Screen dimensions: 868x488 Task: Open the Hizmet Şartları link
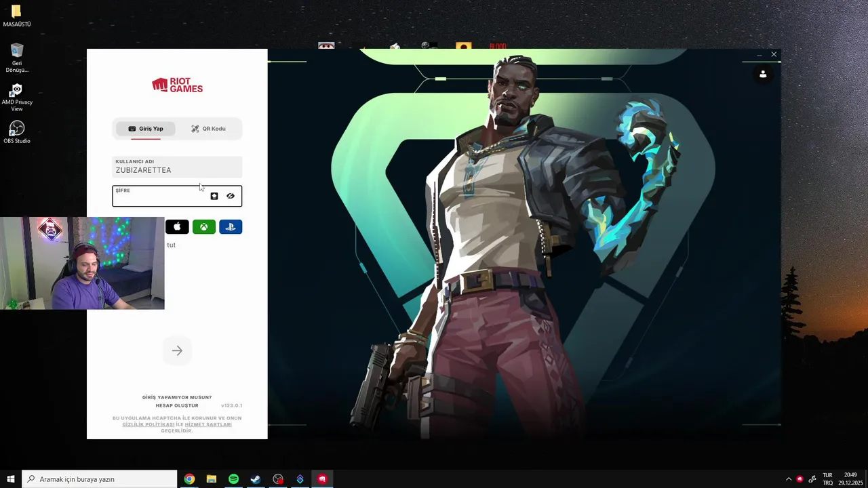(x=208, y=424)
